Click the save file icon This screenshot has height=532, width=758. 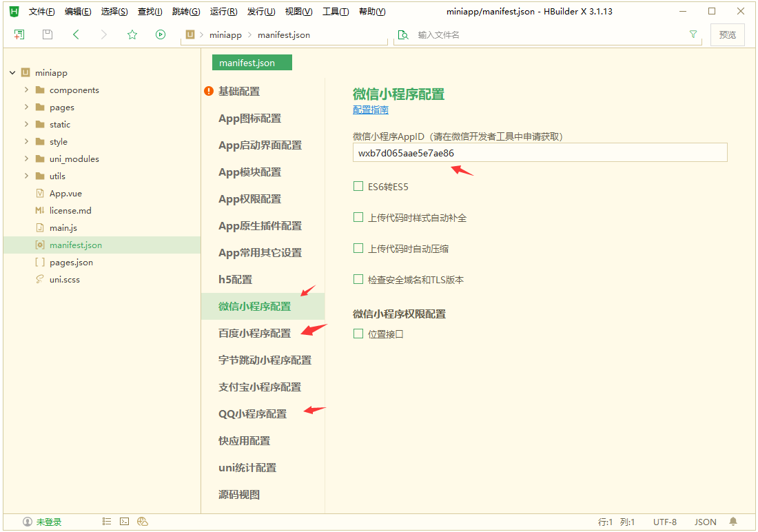[x=48, y=34]
